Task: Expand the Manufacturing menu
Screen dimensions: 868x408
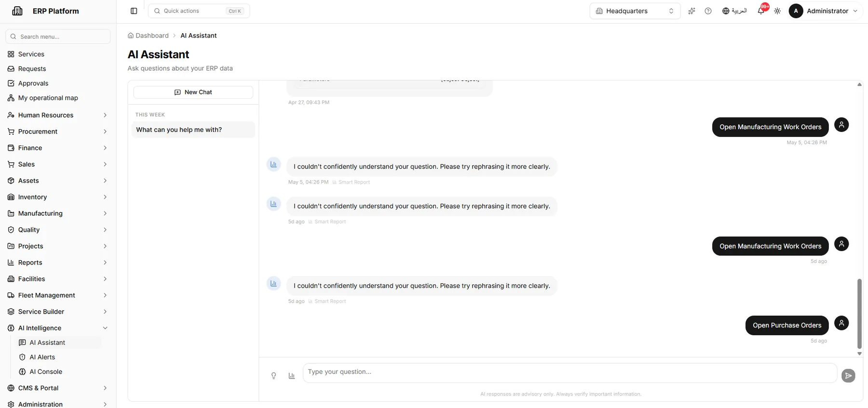Action: (58, 213)
